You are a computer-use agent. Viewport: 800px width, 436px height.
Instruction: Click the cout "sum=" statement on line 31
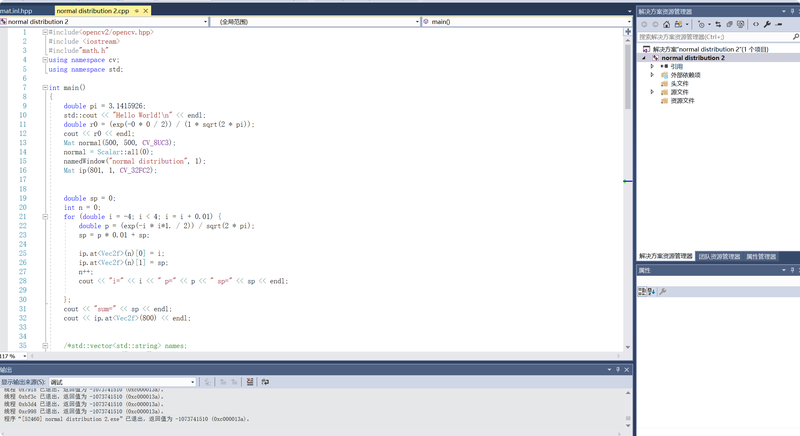pyautogui.click(x=118, y=309)
